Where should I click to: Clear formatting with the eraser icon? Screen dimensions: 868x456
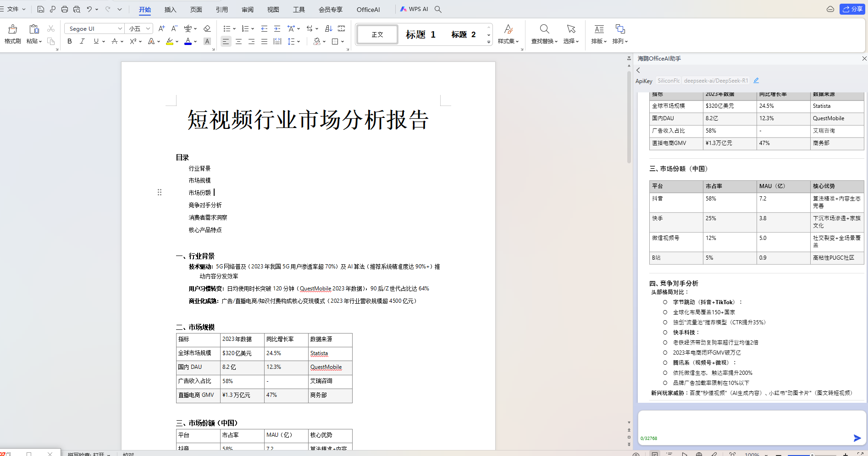(207, 28)
